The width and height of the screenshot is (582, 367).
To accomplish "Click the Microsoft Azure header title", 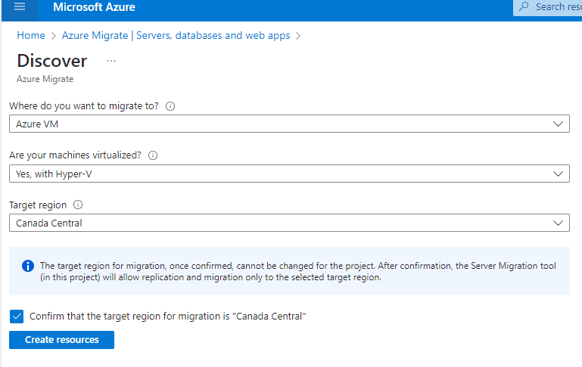I will [x=94, y=7].
